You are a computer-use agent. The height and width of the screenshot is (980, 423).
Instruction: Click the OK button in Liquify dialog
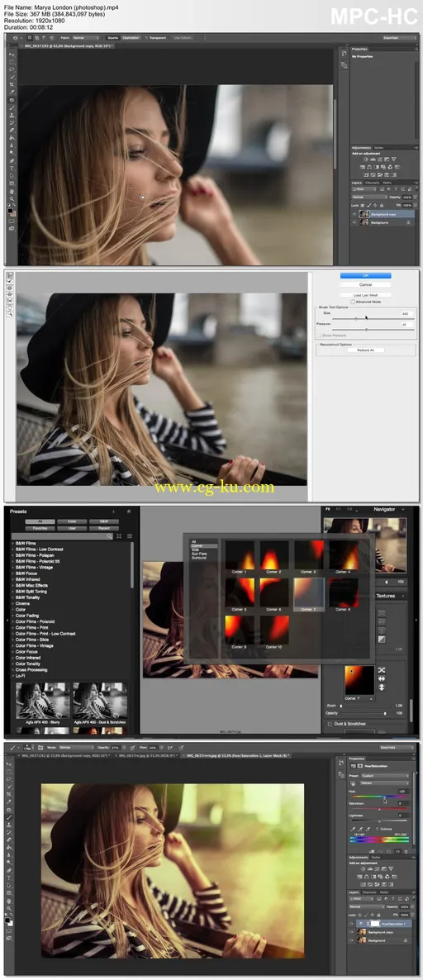(x=365, y=275)
